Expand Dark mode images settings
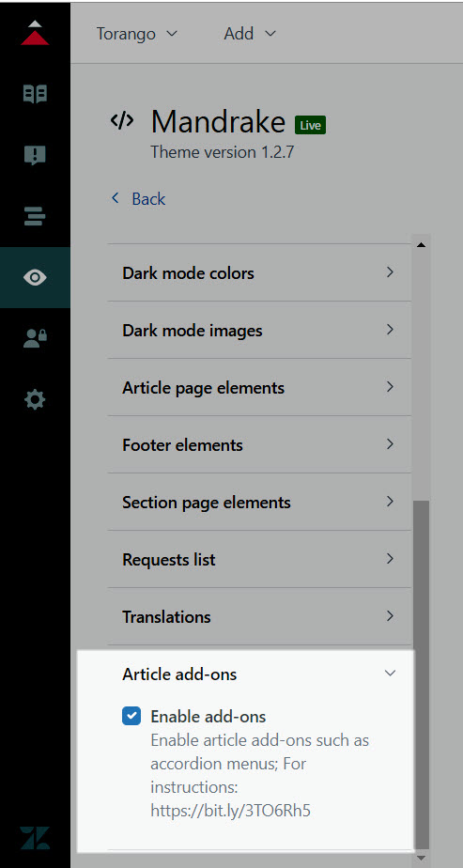 259,331
